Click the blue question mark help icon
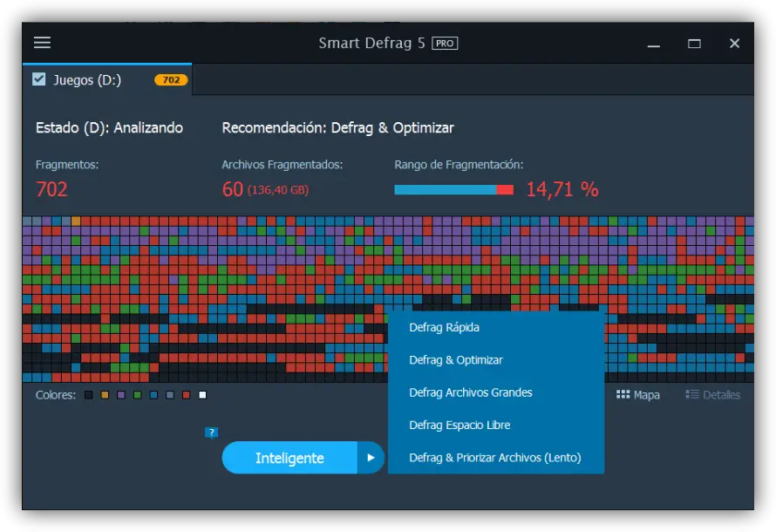The height and width of the screenshot is (532, 776). pyautogui.click(x=211, y=433)
